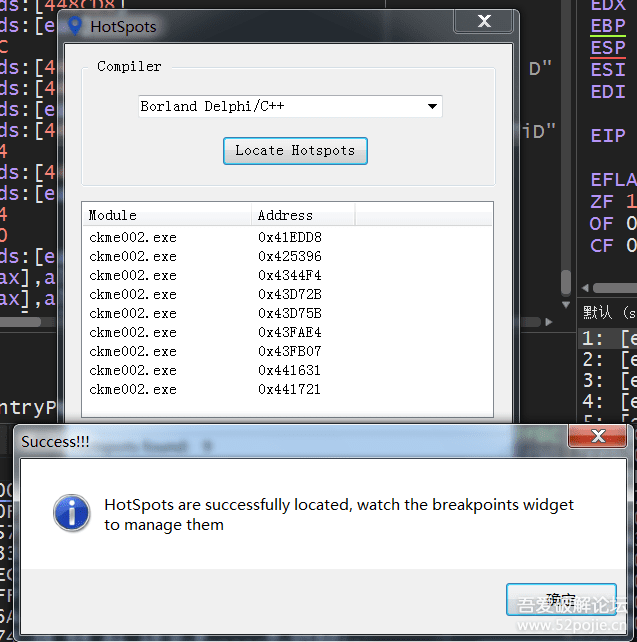637x642 pixels.
Task: Click the disassembly horizontal scrollbar right arrow
Action: (x=549, y=322)
